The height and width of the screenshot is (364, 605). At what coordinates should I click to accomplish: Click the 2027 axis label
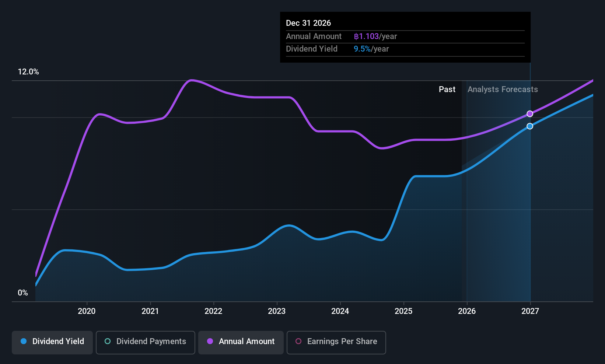pyautogui.click(x=530, y=311)
